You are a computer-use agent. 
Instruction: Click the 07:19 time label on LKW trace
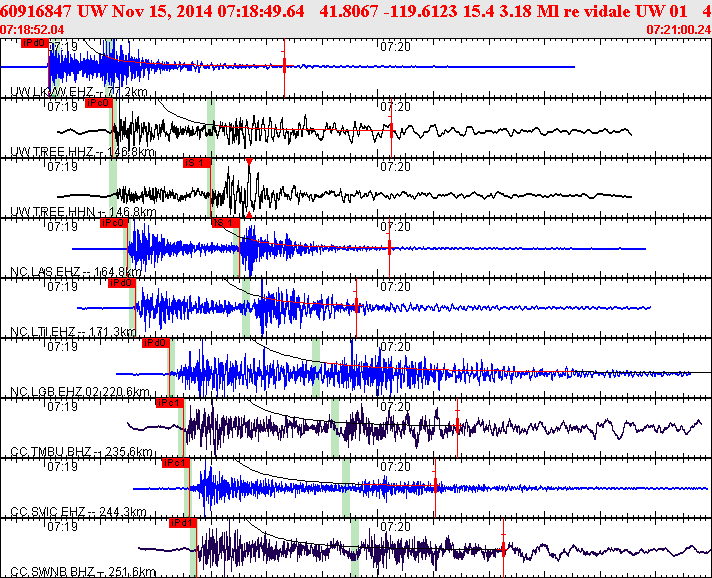(63, 46)
